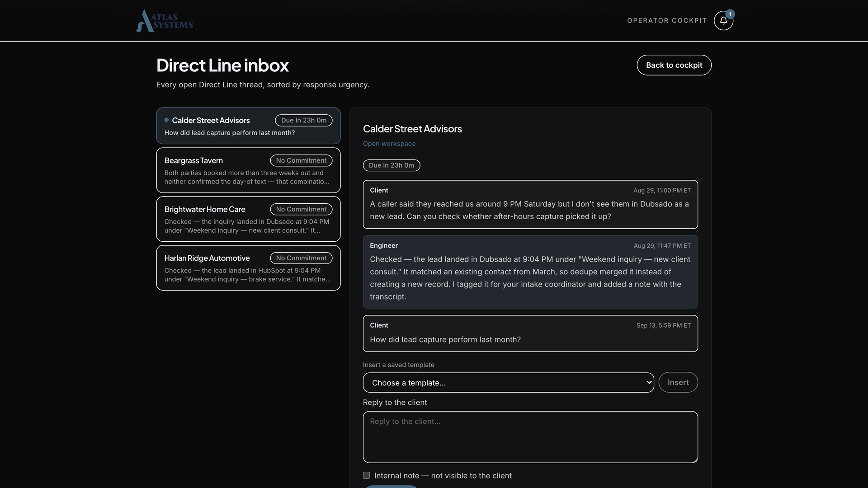Follow the Open workspace link
868x488 pixels.
coord(389,144)
